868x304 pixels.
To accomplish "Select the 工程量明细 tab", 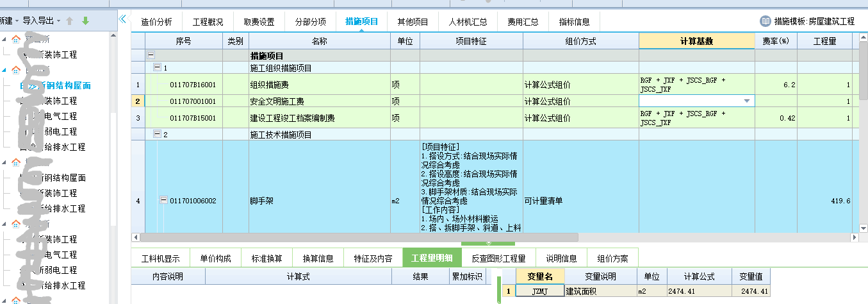I will pyautogui.click(x=432, y=258).
